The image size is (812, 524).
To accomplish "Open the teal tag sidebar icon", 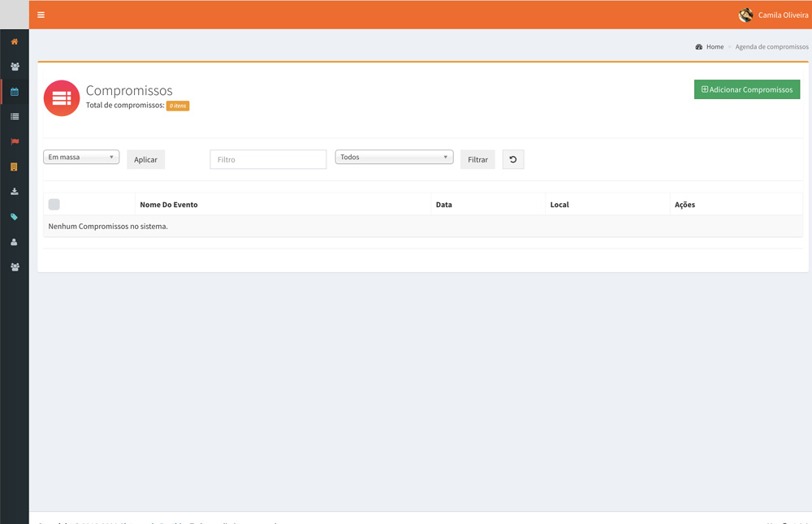I will (14, 217).
